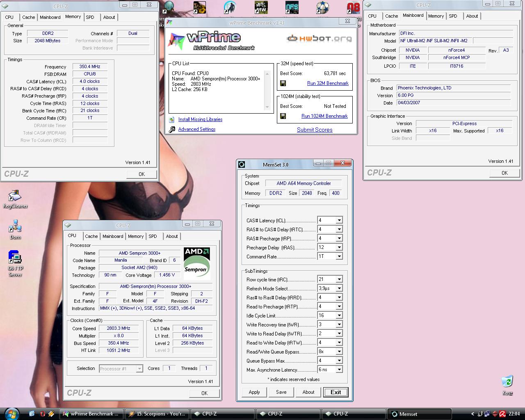
Task: Open the RAS# Precharge (tRP) dropdown in MemSet
Action: tap(339, 238)
